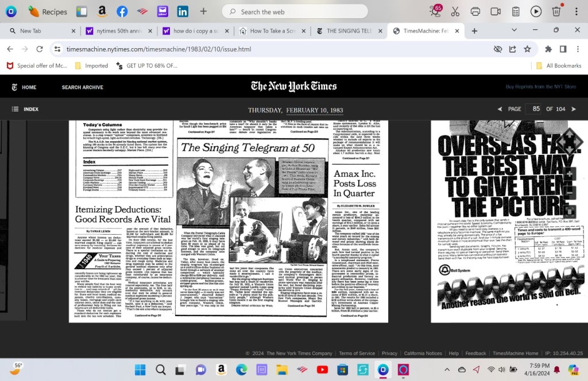The image size is (588, 381).
Task: Bookmark this page with the star icon
Action: click(x=527, y=49)
